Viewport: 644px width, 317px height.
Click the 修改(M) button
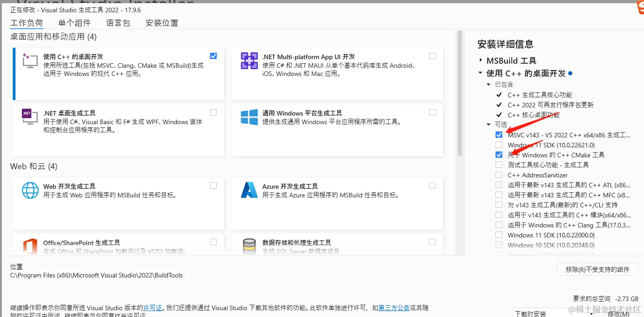pyautogui.click(x=618, y=313)
